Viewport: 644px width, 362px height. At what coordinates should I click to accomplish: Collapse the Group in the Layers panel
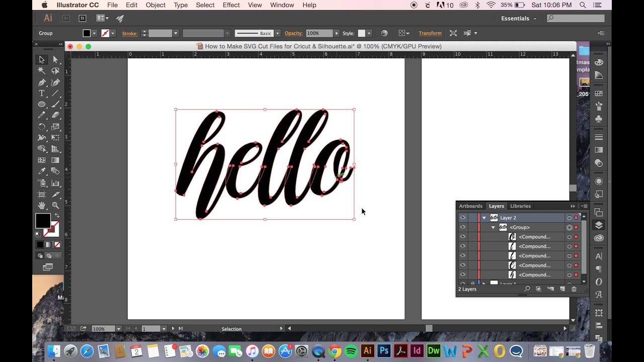point(493,227)
